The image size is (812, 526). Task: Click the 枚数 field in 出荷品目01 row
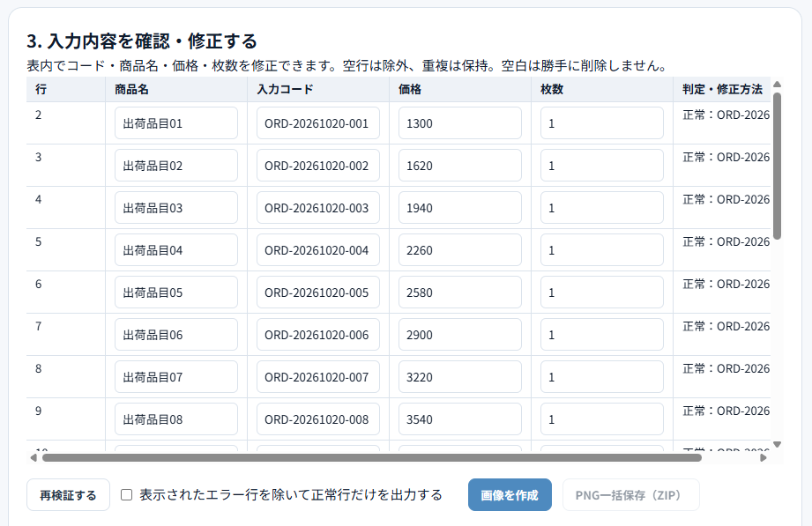pos(602,123)
